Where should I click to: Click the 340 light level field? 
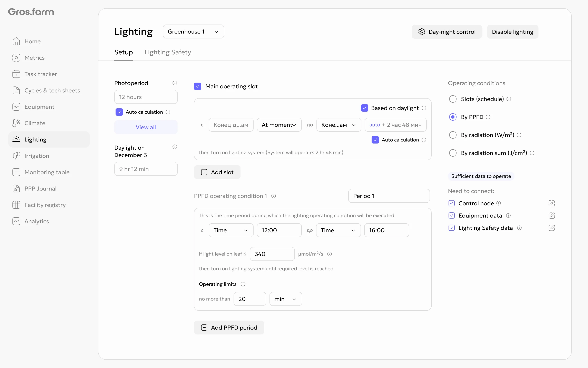click(272, 254)
